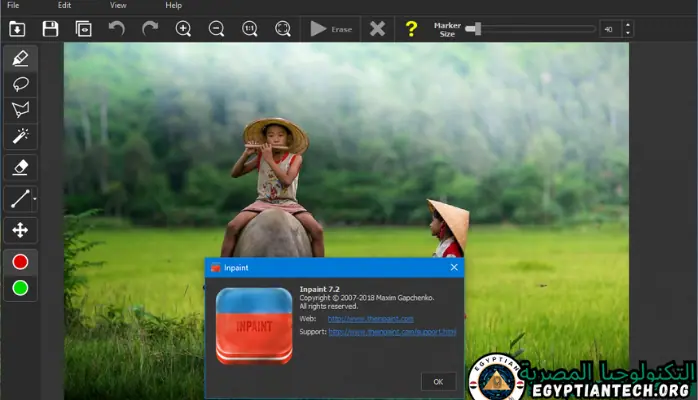Click the Marker Size value field
Viewport: 698px width, 400px height.
[x=608, y=29]
